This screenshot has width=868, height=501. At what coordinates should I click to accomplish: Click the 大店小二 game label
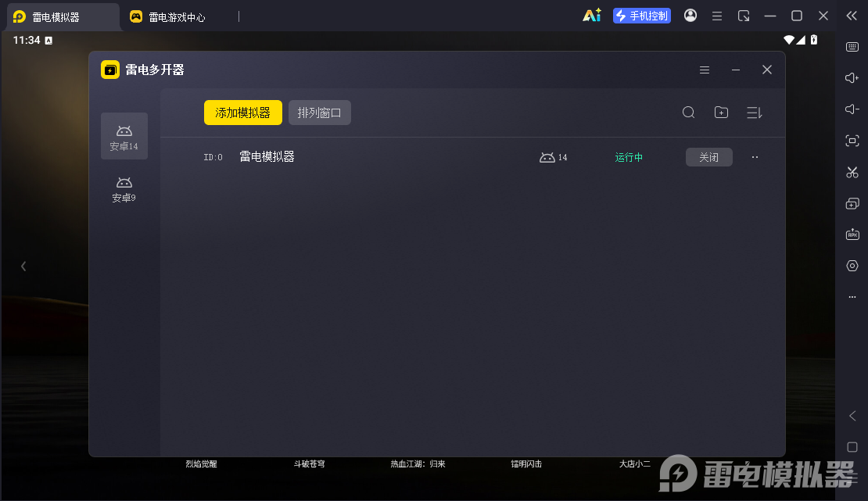point(635,464)
